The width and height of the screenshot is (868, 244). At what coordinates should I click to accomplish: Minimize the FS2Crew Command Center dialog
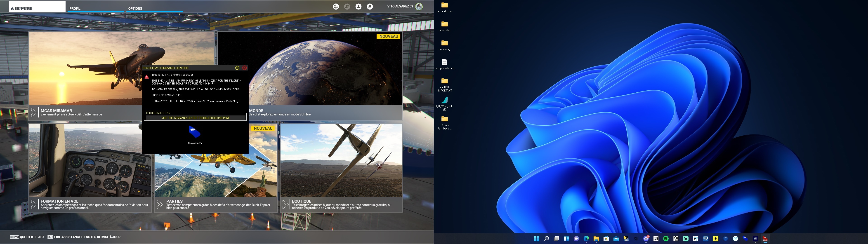point(237,68)
